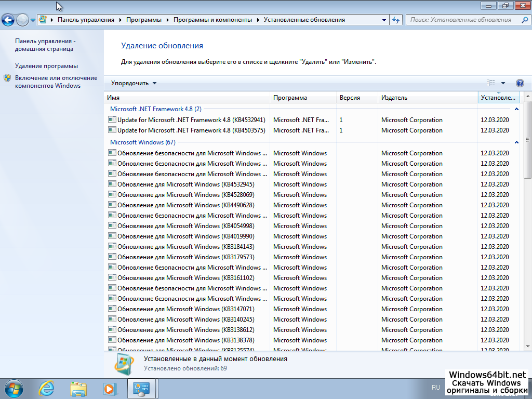Collapse the Microsoft .NET Framework 4.8 group

click(x=516, y=109)
